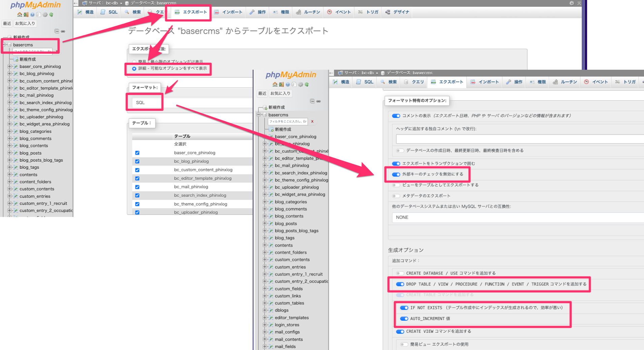Open the blue help icon in the left sidebar
This screenshot has height=350, width=644.
[32, 15]
